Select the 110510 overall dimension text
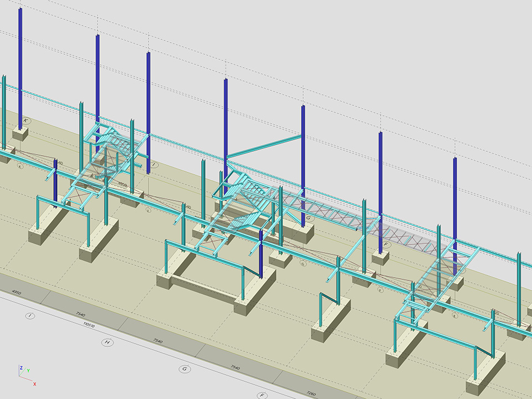 (x=88, y=325)
